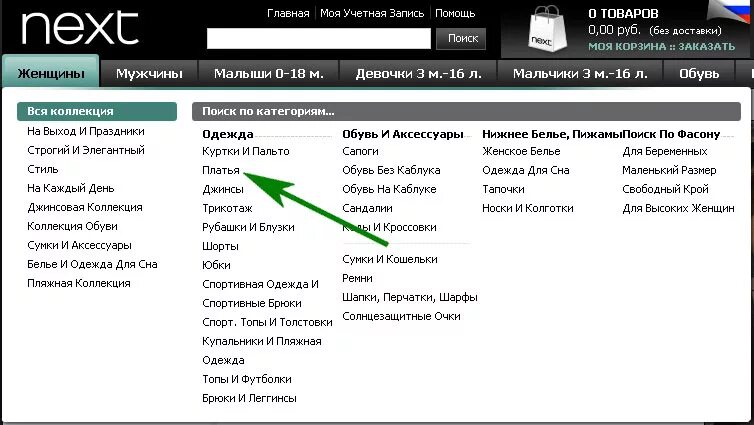The image size is (754, 425).
Task: Open the Тапочки category
Action: pyautogui.click(x=503, y=189)
